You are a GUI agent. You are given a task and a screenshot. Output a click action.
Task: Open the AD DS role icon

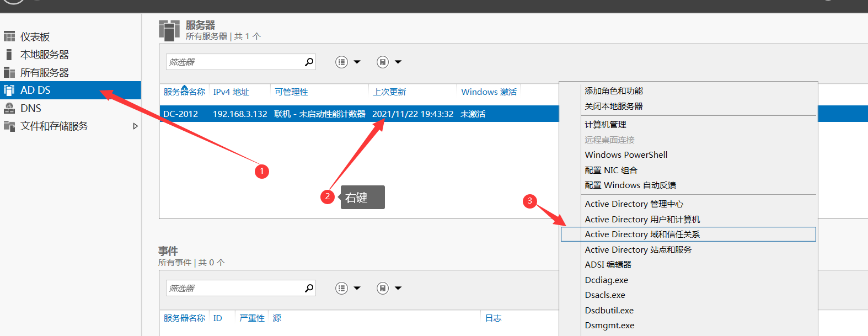tap(9, 90)
